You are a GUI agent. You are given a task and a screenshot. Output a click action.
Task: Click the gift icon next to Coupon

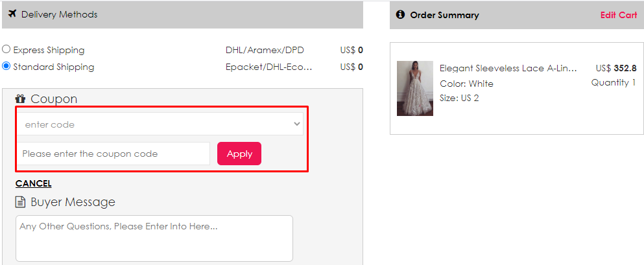20,99
